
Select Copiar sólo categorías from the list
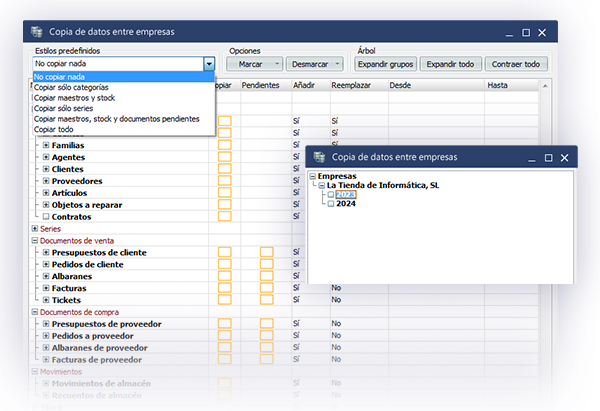(72, 87)
